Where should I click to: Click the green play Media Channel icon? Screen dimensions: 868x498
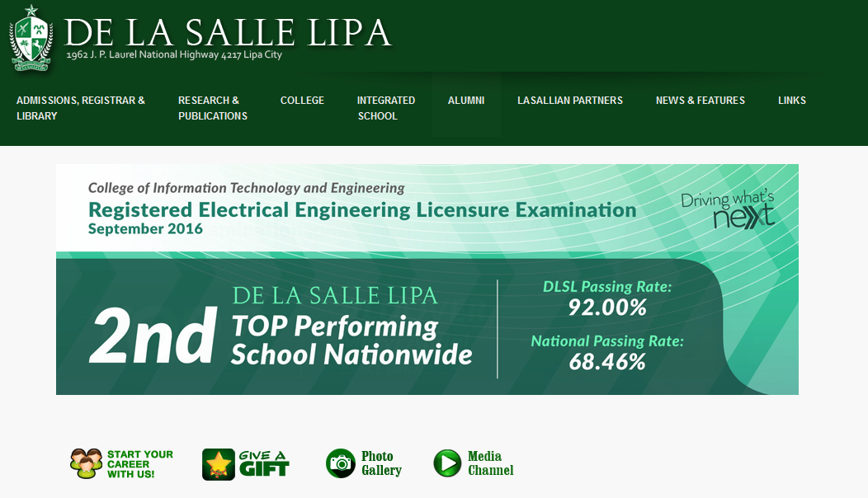[x=447, y=463]
